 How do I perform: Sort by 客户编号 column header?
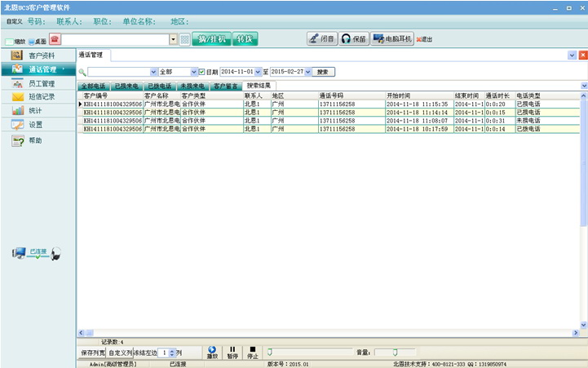[113, 95]
